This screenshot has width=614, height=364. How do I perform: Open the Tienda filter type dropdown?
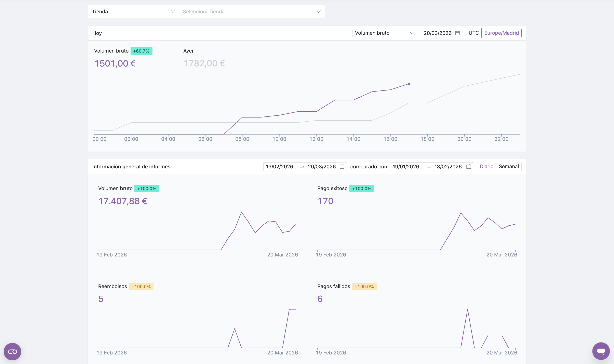pos(133,12)
